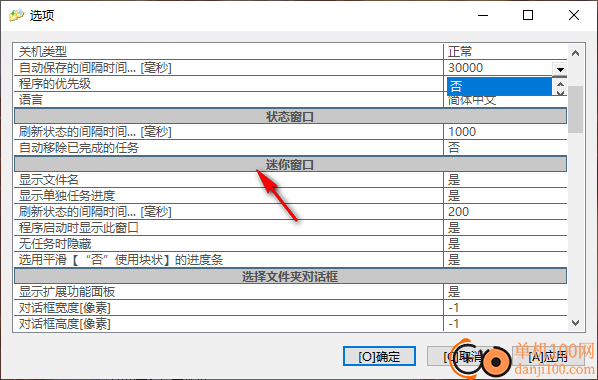Click the 状态窗口 section header
This screenshot has width=598, height=380.
click(290, 116)
